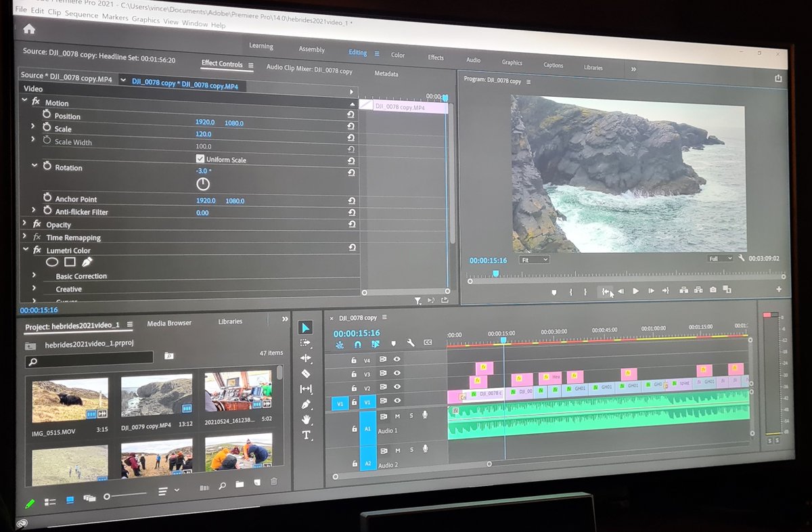Click the rectangle mask tool under Lumetri Color
The height and width of the screenshot is (532, 812).
70,262
